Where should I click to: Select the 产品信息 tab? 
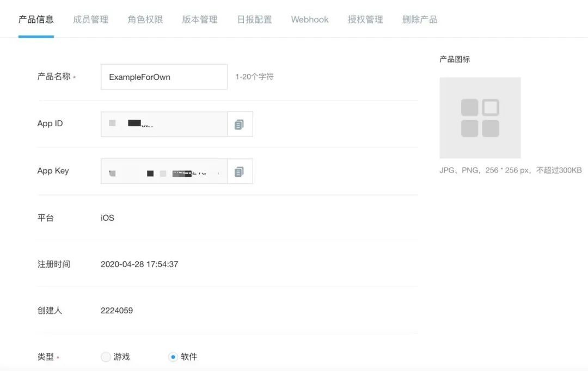click(x=36, y=19)
